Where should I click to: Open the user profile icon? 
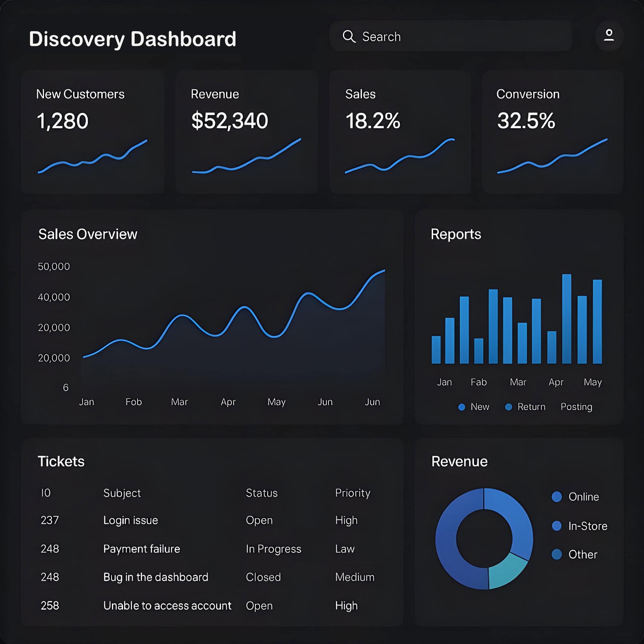tap(609, 36)
